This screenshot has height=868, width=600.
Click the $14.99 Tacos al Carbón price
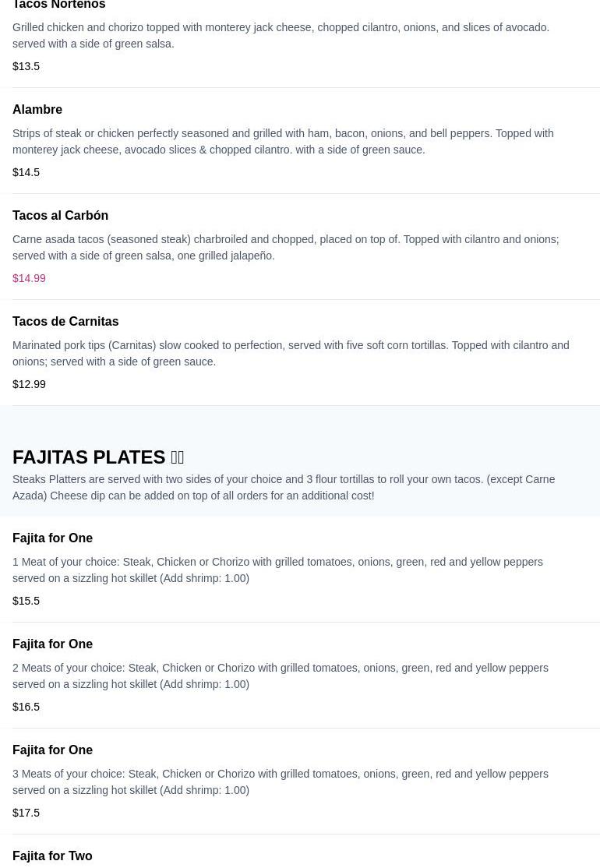coord(29,278)
